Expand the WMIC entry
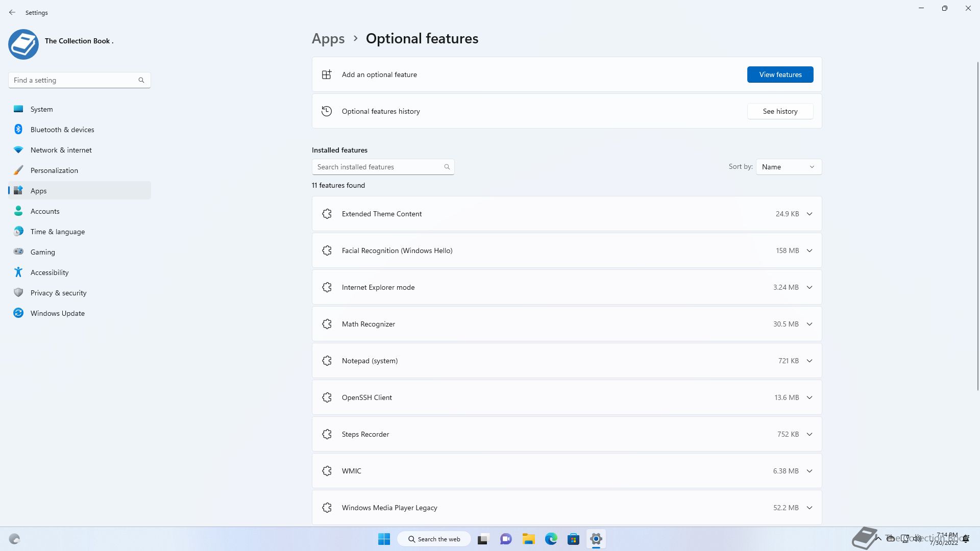The image size is (980, 551). coord(810,471)
